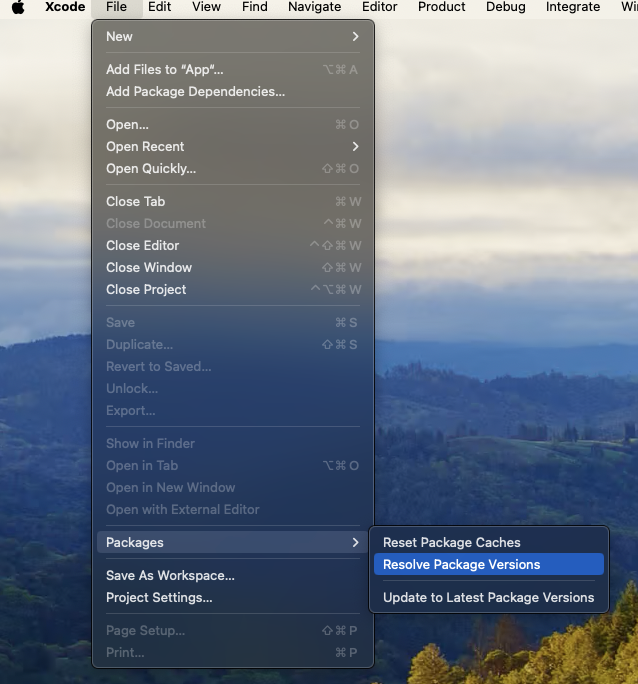Viewport: 638px width, 684px height.
Task: Open the Xcode application menu
Action: [x=65, y=7]
